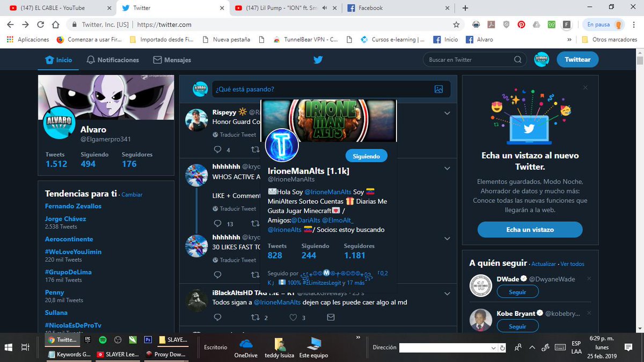644x362 pixels.
Task: Open the Aerocontinente trend
Action: (x=69, y=239)
